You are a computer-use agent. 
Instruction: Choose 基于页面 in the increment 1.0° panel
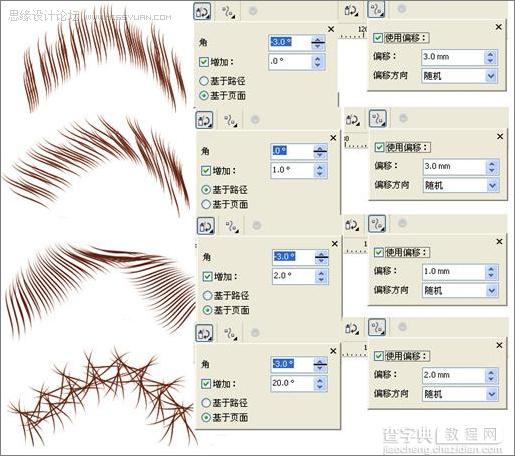pyautogui.click(x=206, y=204)
